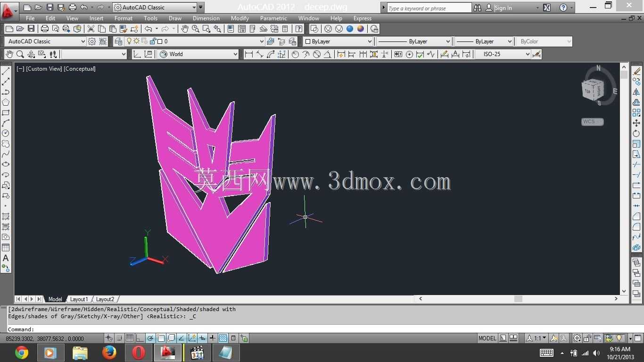Open the layer list dropdown
This screenshot has width=644, height=362.
(262, 41)
